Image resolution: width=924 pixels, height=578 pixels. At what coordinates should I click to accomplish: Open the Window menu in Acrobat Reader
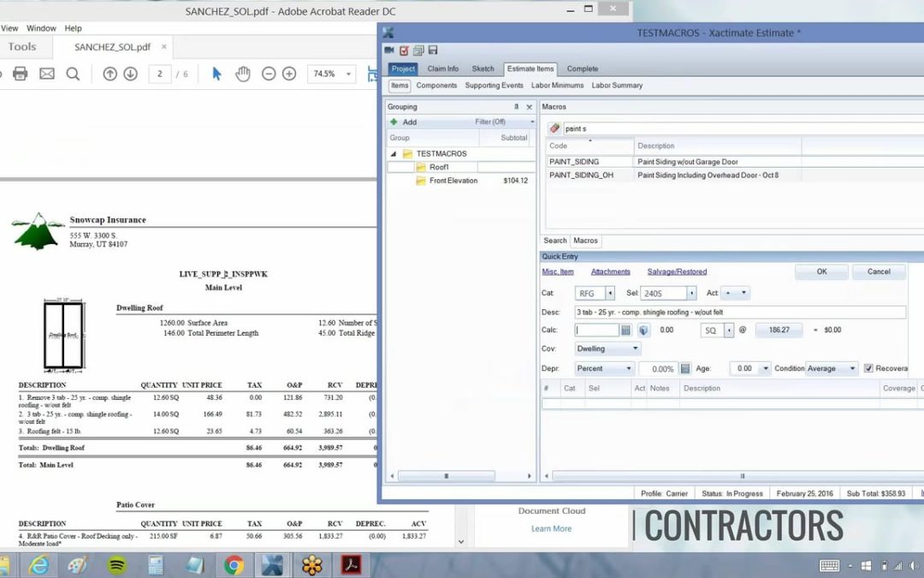[41, 28]
